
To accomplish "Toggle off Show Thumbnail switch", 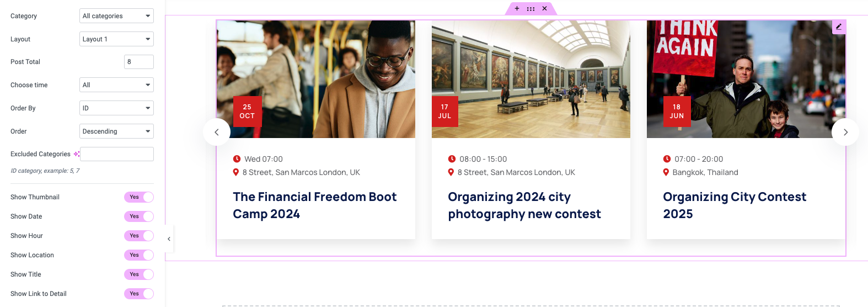I will pyautogui.click(x=139, y=197).
